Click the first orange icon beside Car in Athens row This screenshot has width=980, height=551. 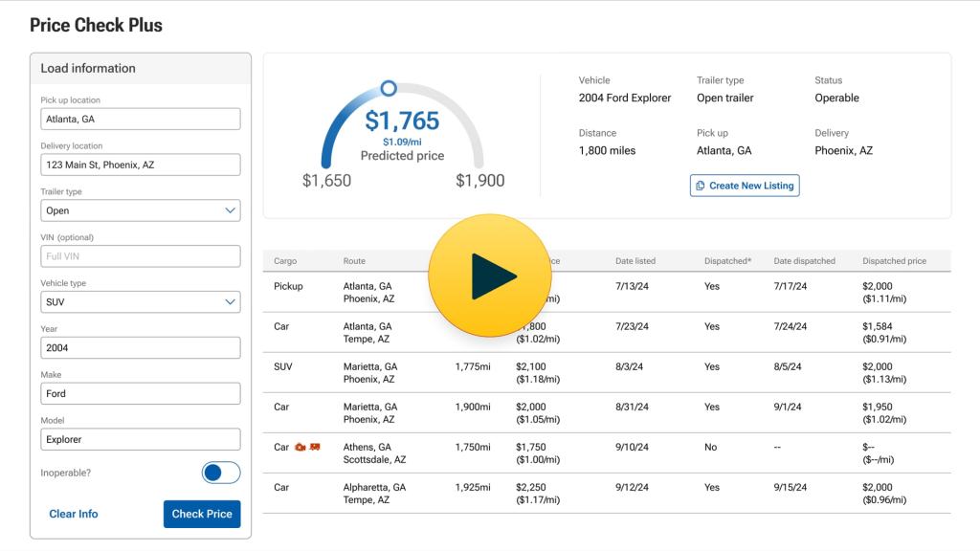tap(300, 448)
